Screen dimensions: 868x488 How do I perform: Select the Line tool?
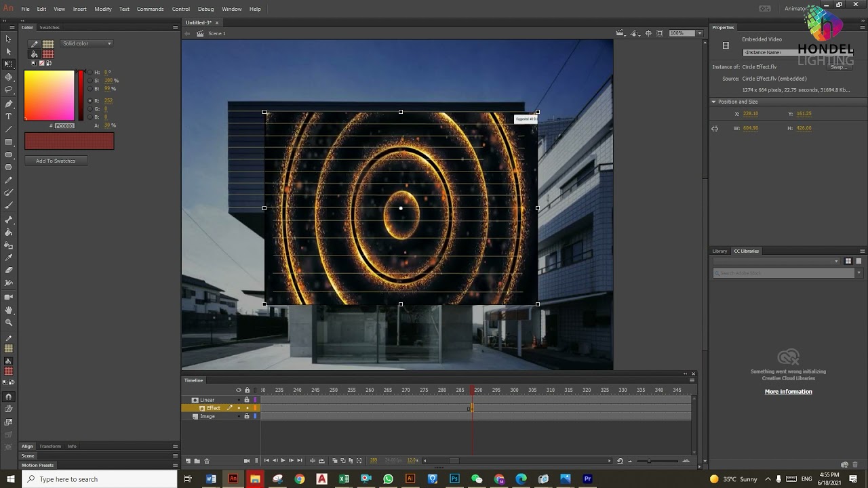click(9, 129)
